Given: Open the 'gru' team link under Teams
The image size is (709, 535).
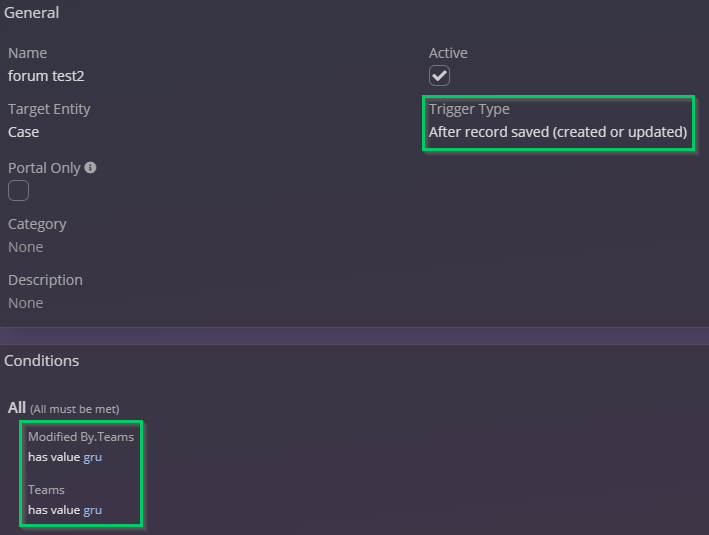Looking at the screenshot, I should [x=92, y=510].
